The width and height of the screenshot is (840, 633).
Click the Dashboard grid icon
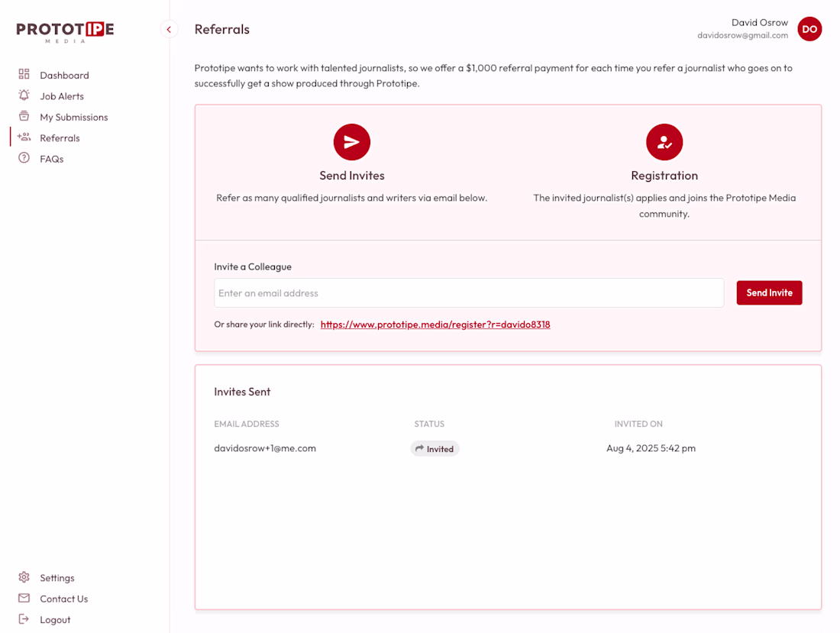pyautogui.click(x=24, y=74)
